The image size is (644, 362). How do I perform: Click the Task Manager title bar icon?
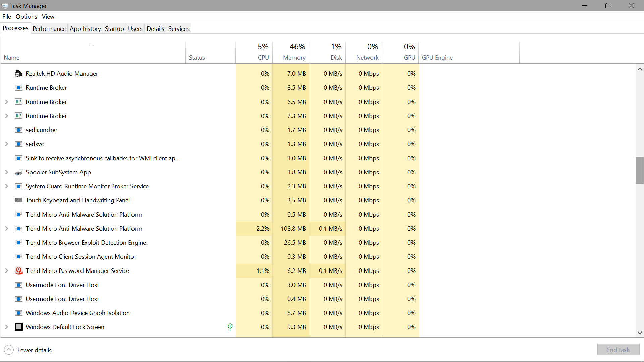(5, 6)
